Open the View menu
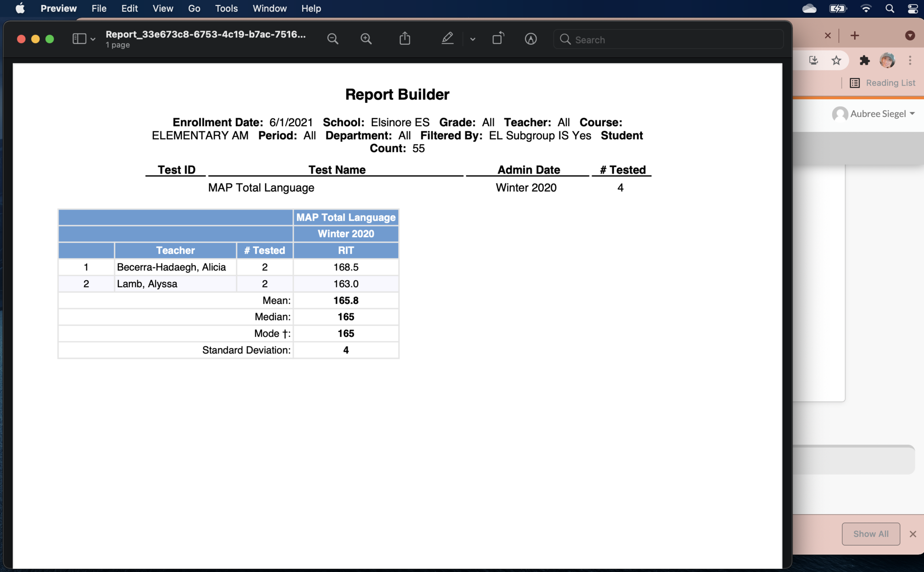 (162, 9)
